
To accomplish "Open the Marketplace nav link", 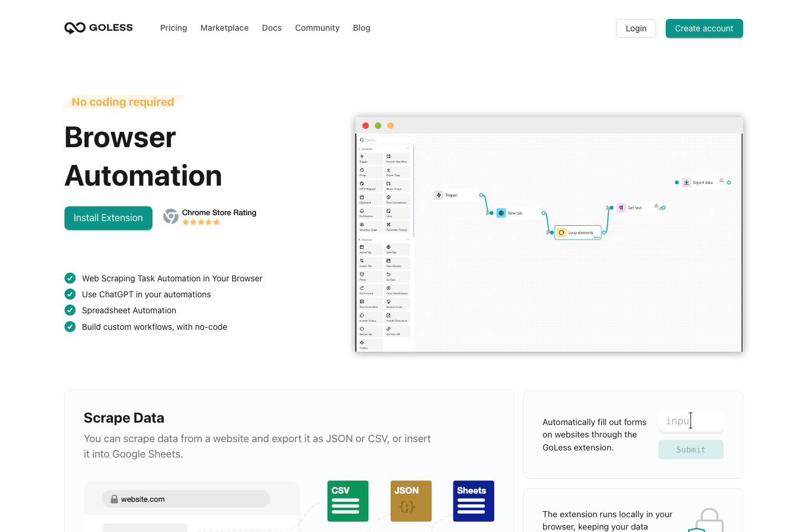I will [225, 28].
